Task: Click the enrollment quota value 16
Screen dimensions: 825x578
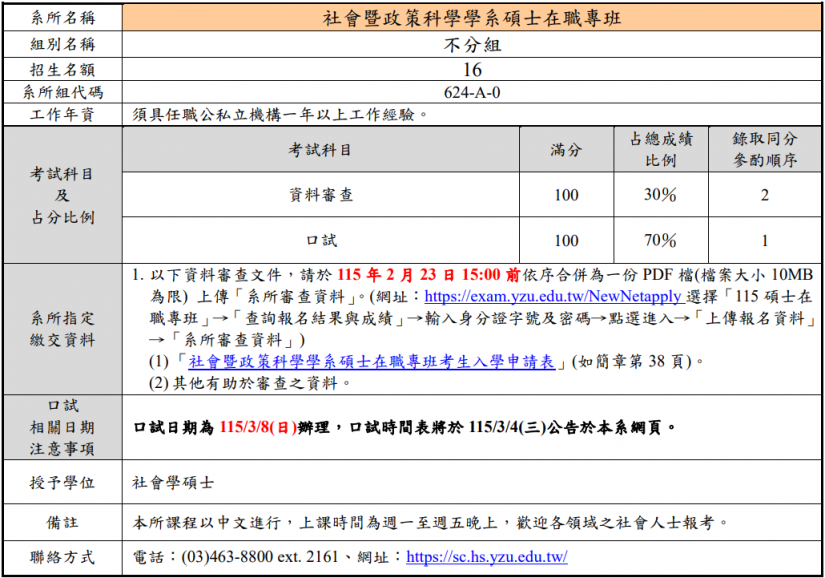Action: tap(472, 69)
